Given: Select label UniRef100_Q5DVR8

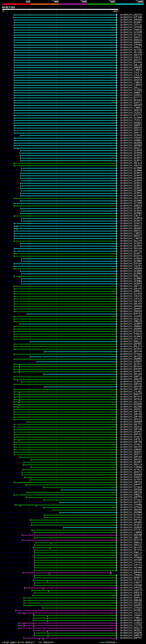Looking at the screenshot, I should 131,510.
